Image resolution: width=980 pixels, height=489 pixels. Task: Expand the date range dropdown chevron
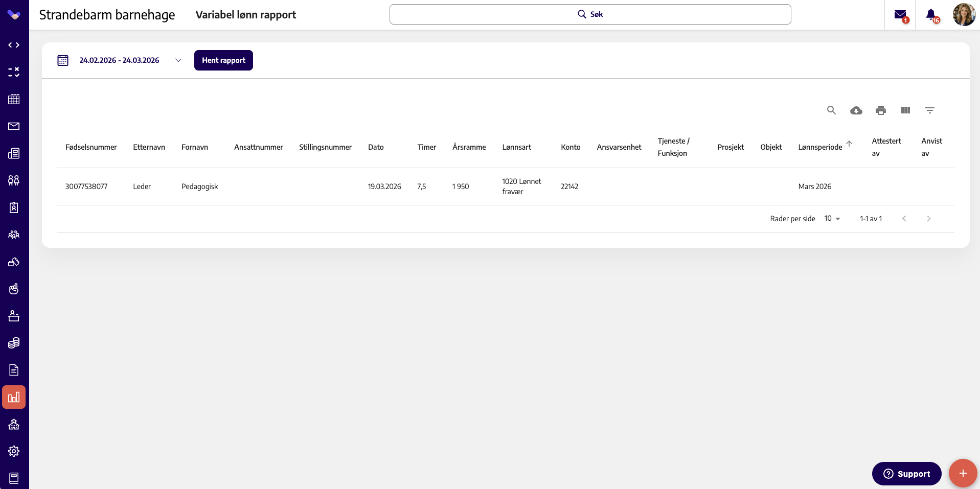[x=178, y=60]
